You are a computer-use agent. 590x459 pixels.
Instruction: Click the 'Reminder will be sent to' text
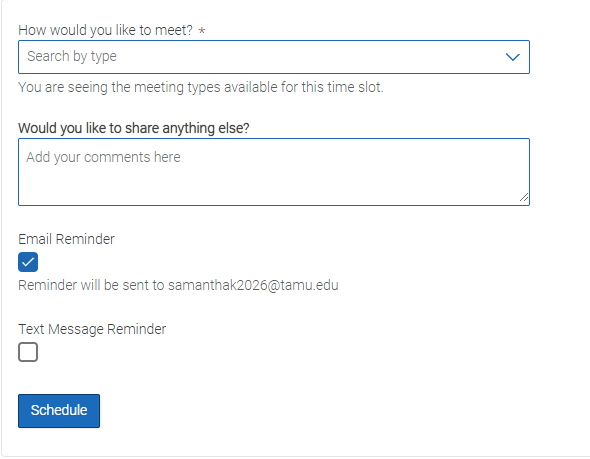pyautogui.click(x=91, y=285)
